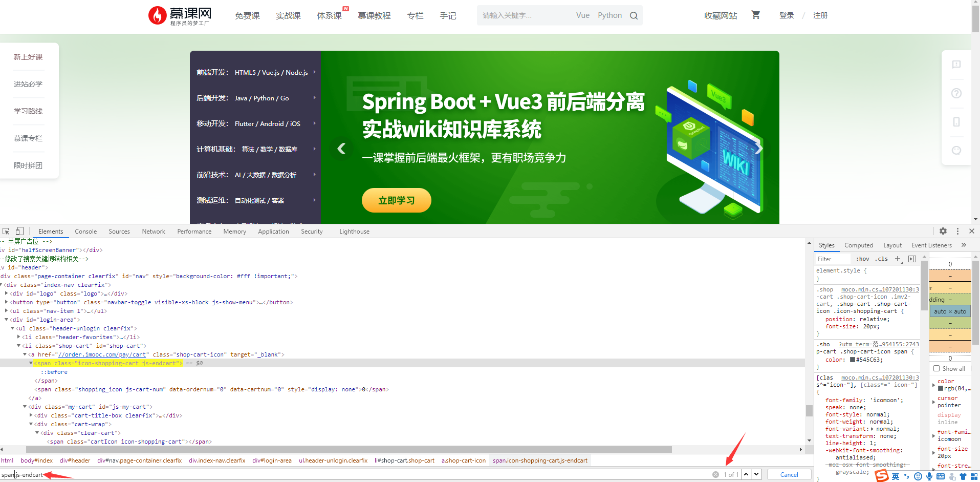Expand the li class="header-favorites" node
The width and height of the screenshot is (980, 482).
[x=18, y=337]
